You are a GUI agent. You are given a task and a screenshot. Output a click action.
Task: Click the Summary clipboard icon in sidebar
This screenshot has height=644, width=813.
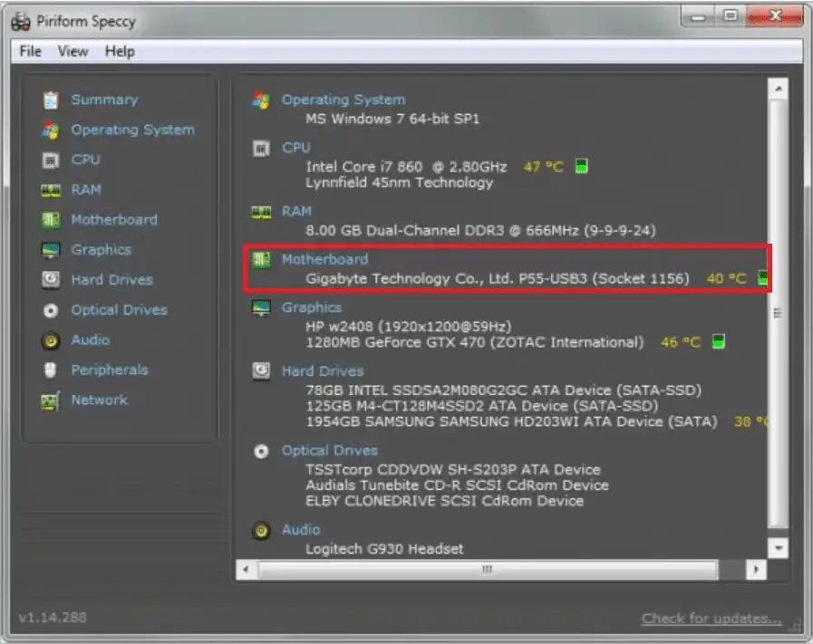point(51,101)
